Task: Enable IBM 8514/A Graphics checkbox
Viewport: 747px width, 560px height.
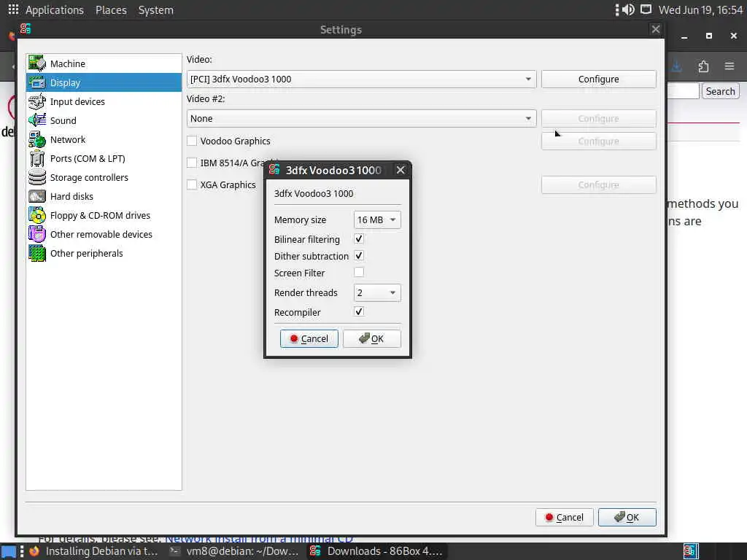Action: 192,163
